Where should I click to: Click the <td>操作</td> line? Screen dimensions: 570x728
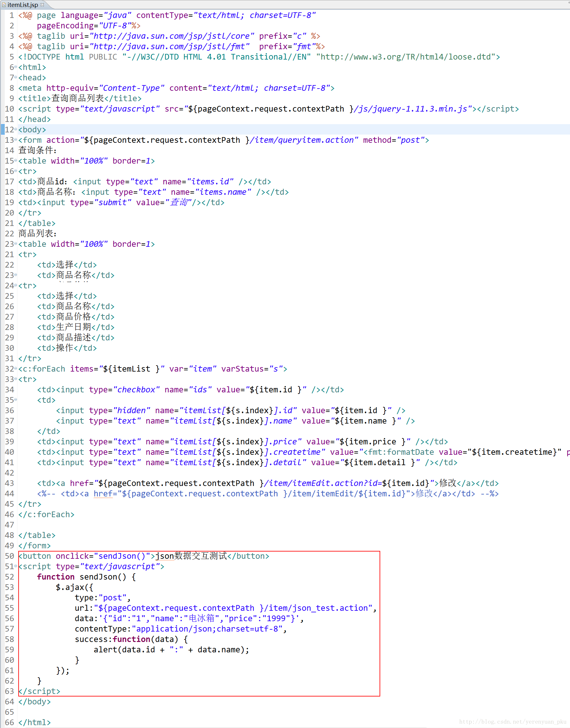67,348
